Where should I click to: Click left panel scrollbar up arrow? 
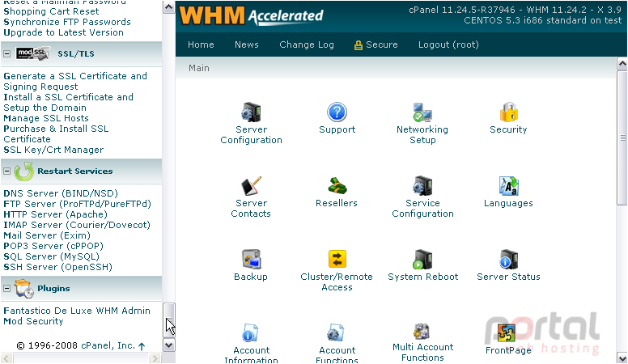coord(169,7)
